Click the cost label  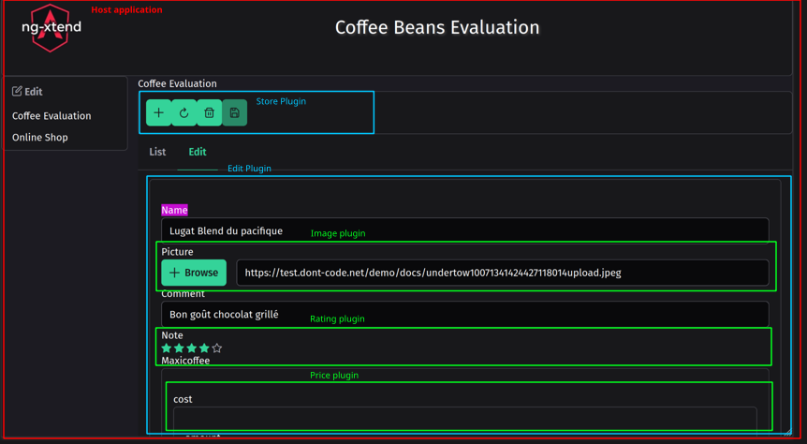click(183, 399)
